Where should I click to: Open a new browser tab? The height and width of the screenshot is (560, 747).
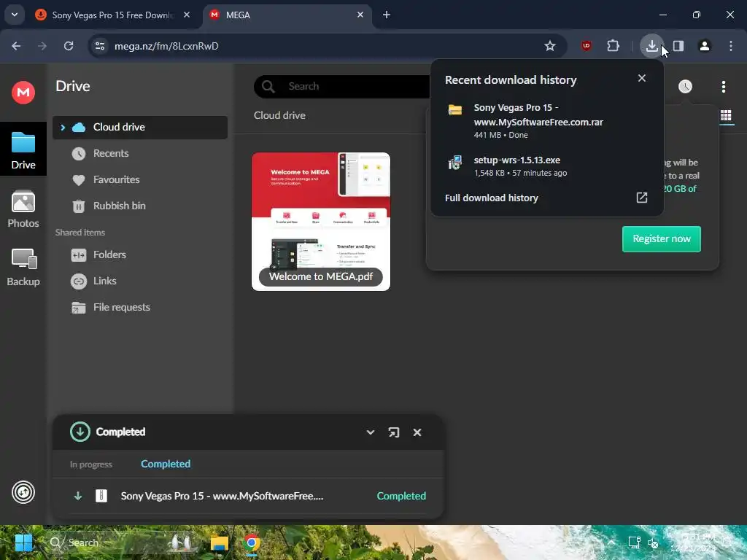[x=387, y=15]
